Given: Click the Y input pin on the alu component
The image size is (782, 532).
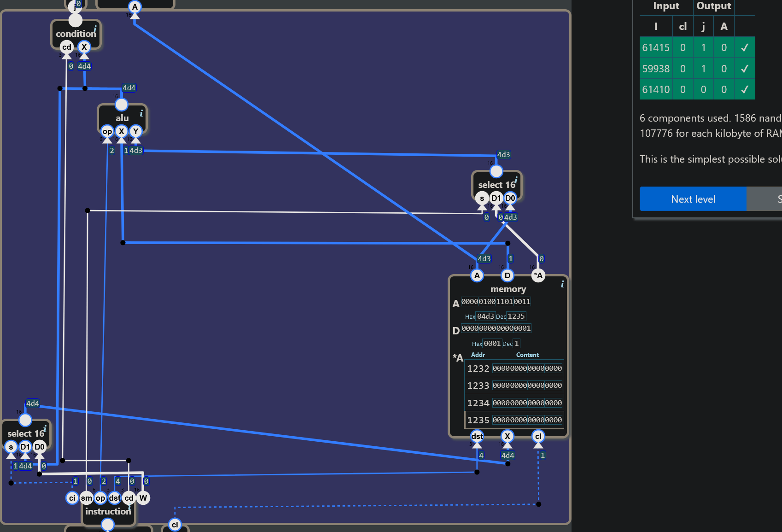Looking at the screenshot, I should [x=135, y=131].
